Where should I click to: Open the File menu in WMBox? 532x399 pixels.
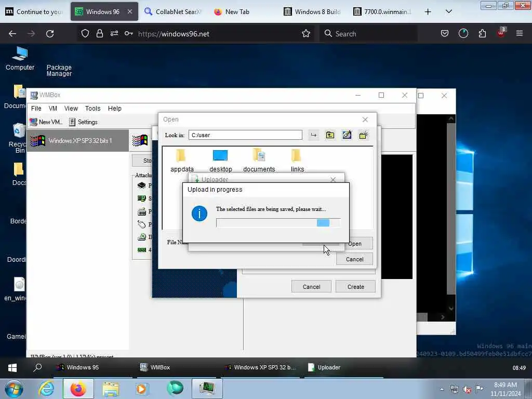coord(36,109)
